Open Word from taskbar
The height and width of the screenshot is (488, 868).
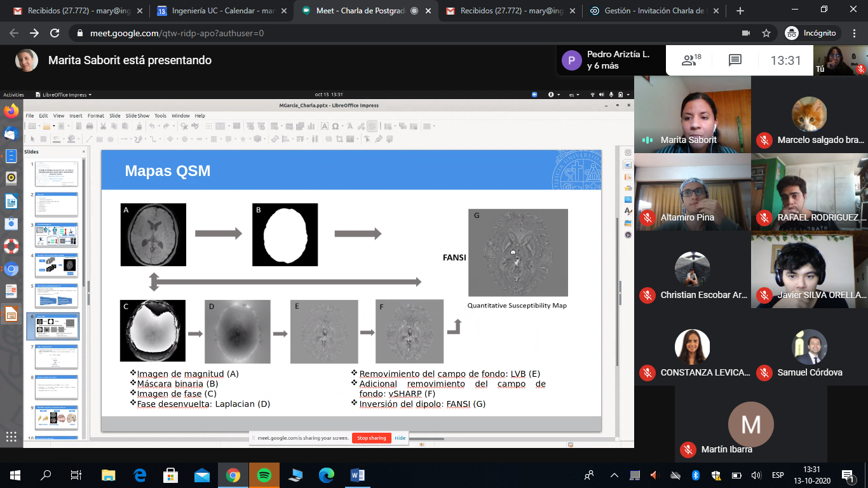[x=357, y=475]
